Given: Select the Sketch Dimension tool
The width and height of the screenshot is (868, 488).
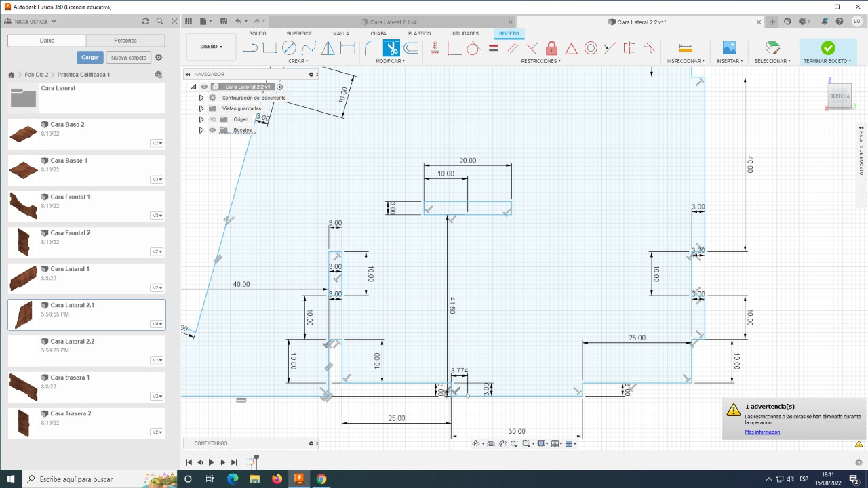Looking at the screenshot, I should (347, 48).
